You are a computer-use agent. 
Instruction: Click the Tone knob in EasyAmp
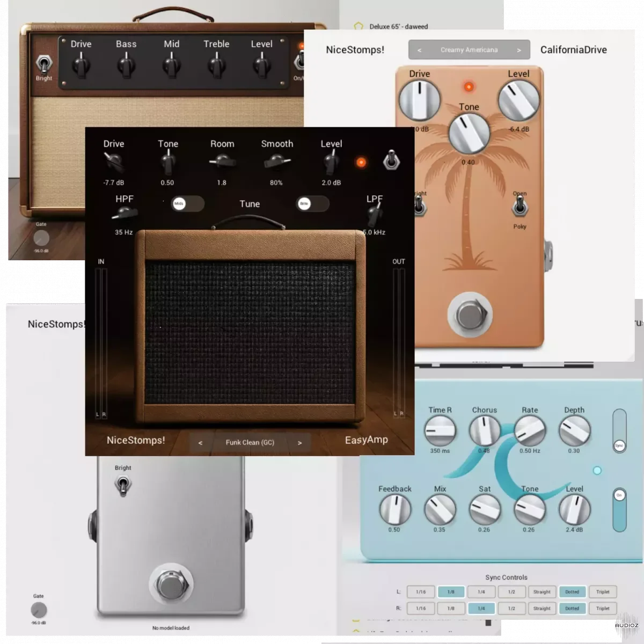pyautogui.click(x=168, y=161)
